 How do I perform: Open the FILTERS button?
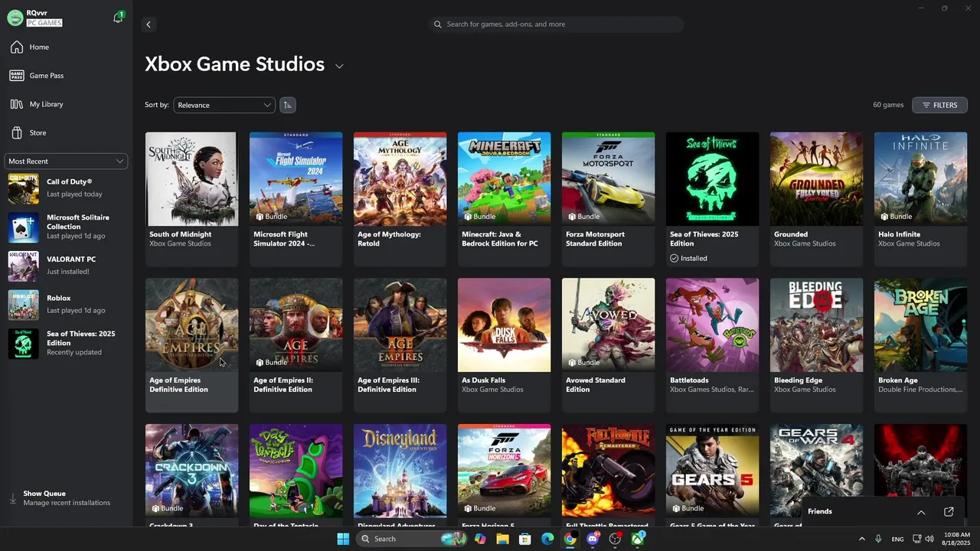point(939,105)
